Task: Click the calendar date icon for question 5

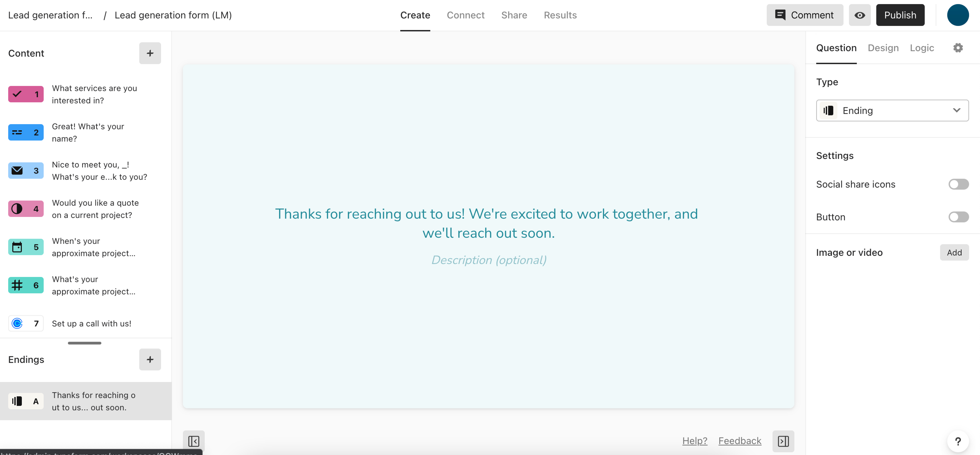Action: click(17, 247)
